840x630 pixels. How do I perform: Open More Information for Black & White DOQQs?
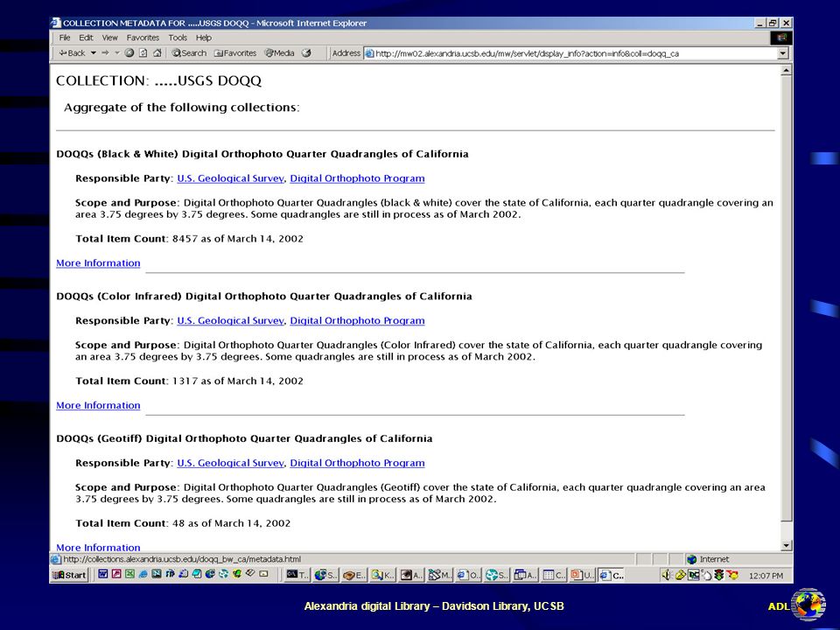pyautogui.click(x=98, y=263)
